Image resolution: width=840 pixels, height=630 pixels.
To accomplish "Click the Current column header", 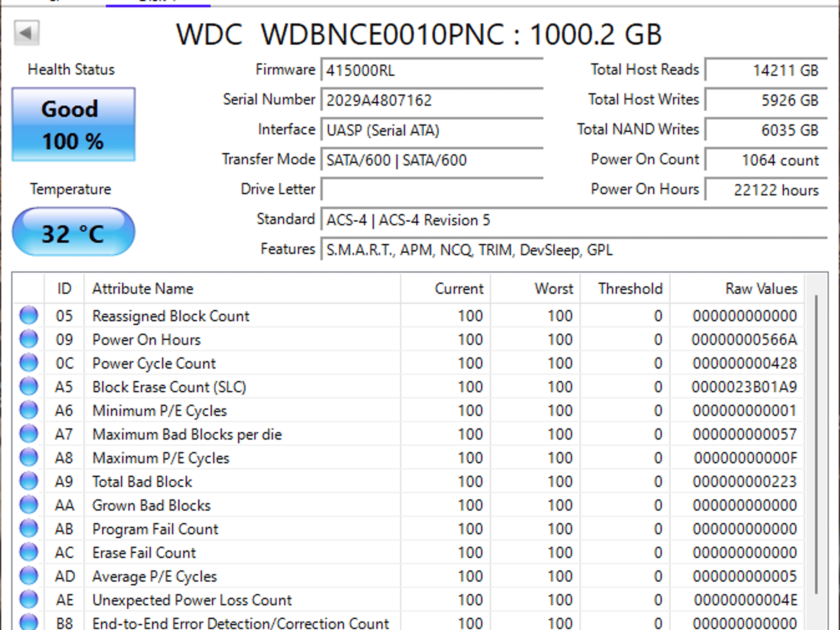I will point(446,289).
